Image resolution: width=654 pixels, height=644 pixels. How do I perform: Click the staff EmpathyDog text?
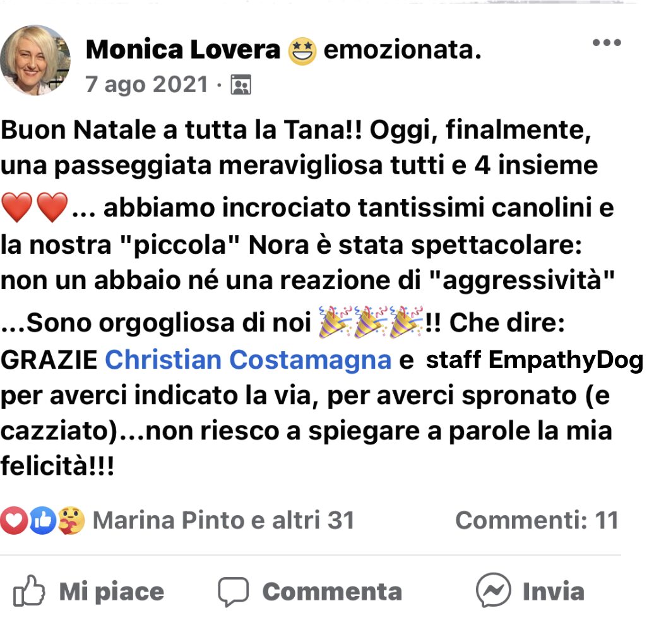(534, 360)
